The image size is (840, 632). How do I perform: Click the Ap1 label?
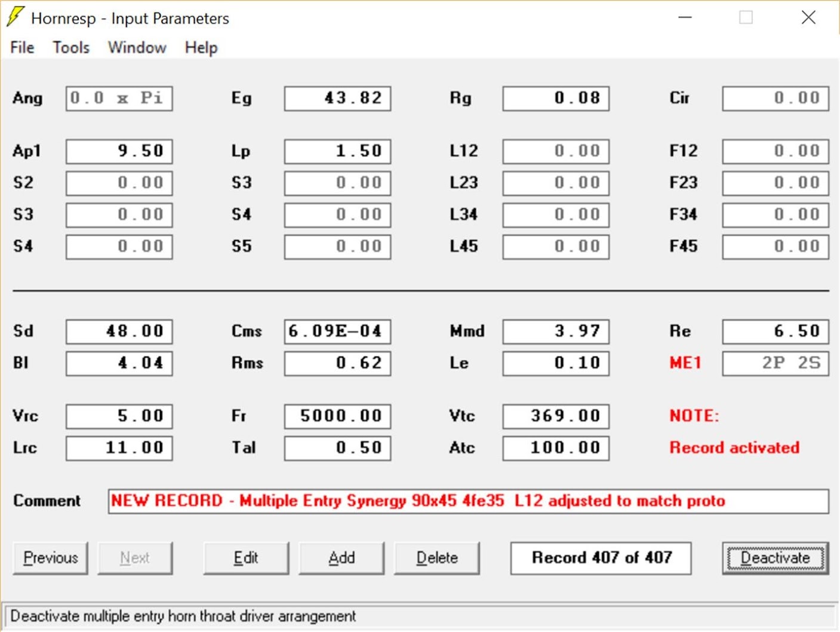[x=27, y=151]
